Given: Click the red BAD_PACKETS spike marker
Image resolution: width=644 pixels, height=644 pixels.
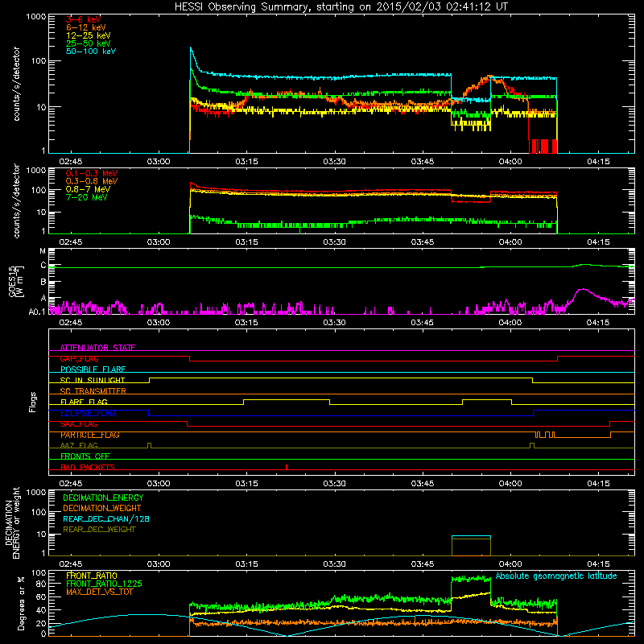Looking at the screenshot, I should [x=287, y=467].
